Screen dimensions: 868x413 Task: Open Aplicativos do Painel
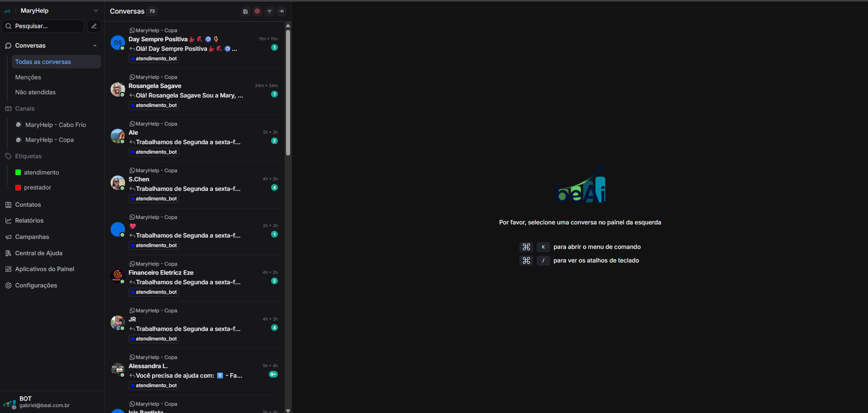click(x=44, y=269)
